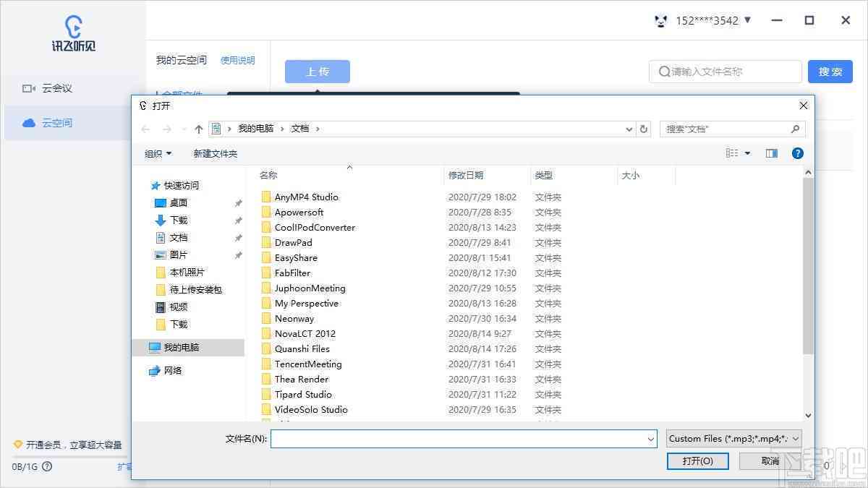The image size is (868, 488).
Task: Click the search field for file names
Action: pos(726,72)
